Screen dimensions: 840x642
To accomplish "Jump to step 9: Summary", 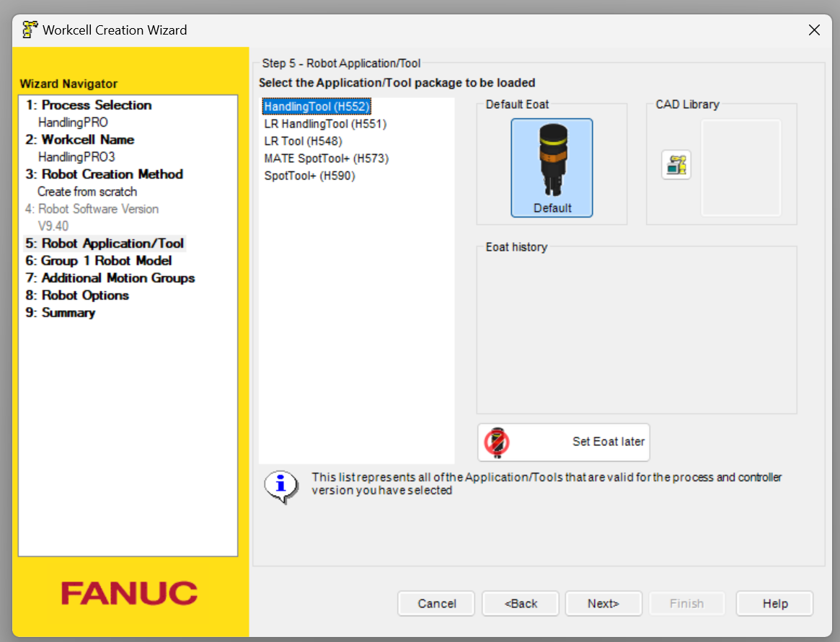I will 61,313.
